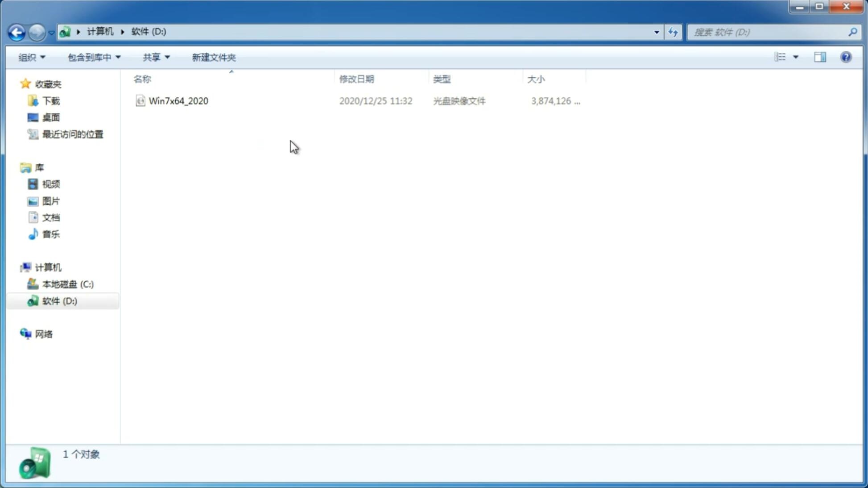Image resolution: width=868 pixels, height=488 pixels.
Task: Click the optical disc image icon
Action: tap(140, 101)
